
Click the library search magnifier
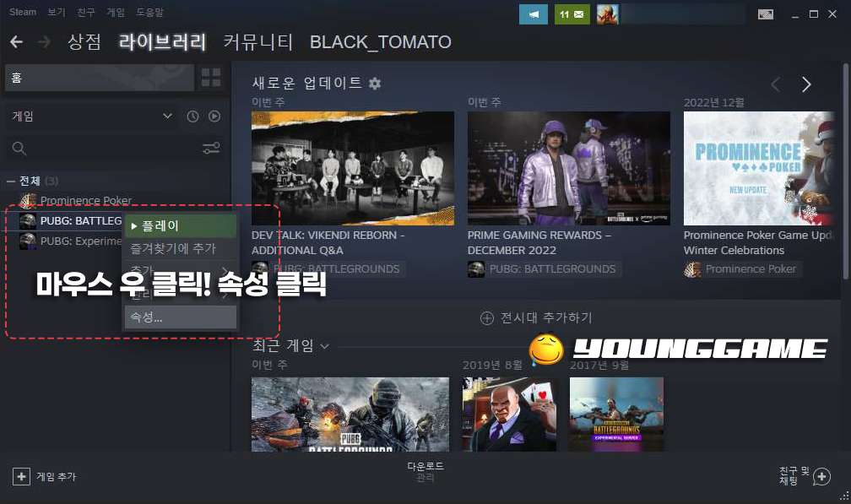pyautogui.click(x=19, y=148)
